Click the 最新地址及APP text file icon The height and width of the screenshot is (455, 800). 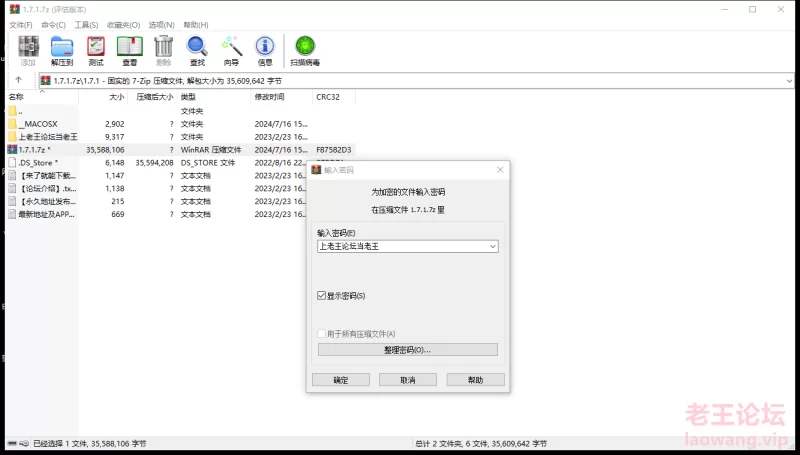(12, 214)
